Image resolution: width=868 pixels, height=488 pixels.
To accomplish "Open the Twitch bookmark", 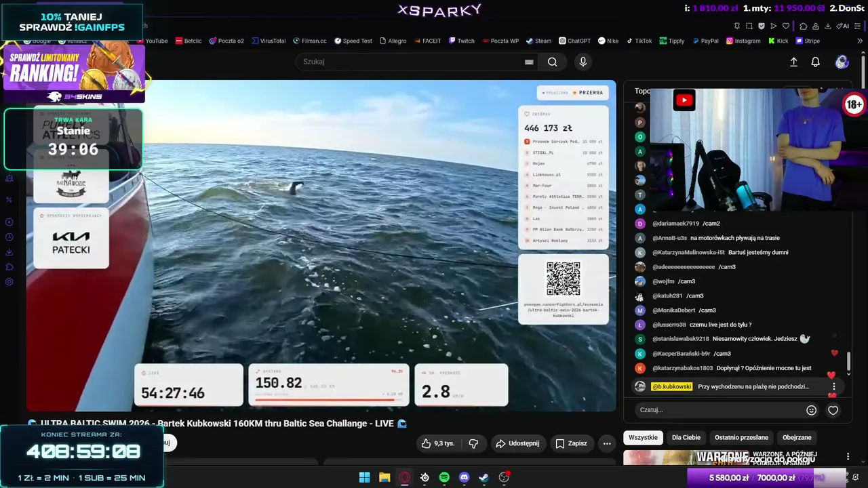I will click(461, 41).
